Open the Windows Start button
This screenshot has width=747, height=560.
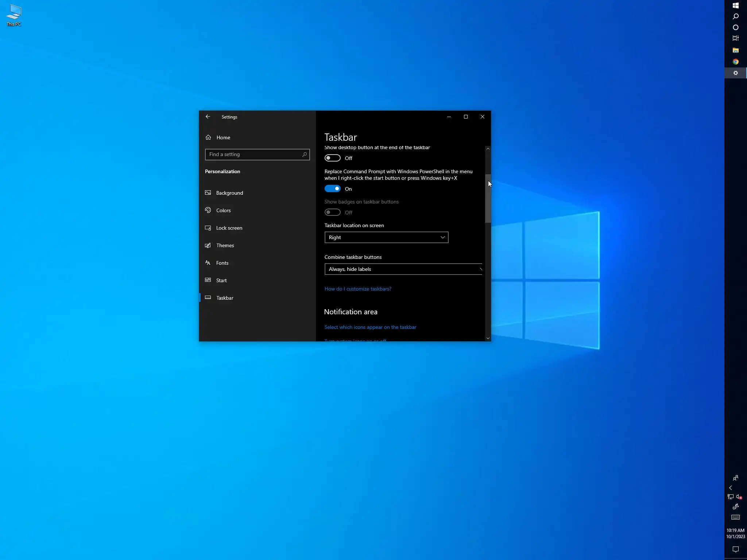click(x=735, y=5)
